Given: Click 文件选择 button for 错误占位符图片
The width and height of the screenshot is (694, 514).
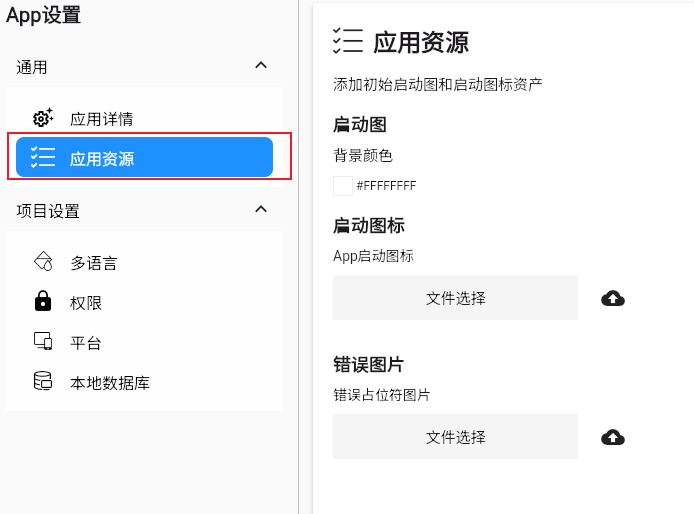Looking at the screenshot, I should (455, 437).
